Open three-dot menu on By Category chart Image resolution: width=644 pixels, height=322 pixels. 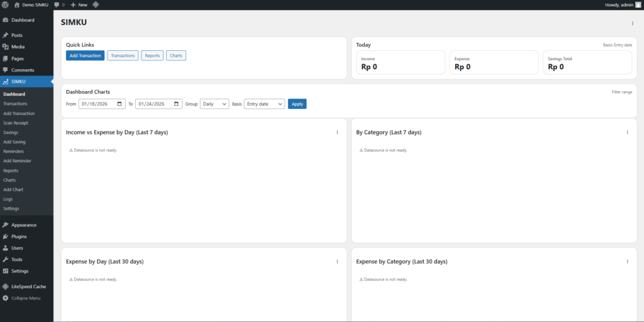point(627,132)
